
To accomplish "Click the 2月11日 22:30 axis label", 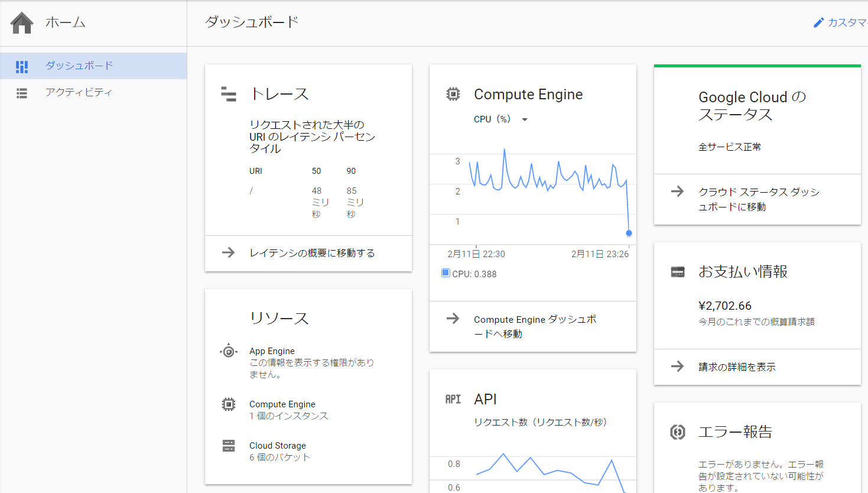I will pyautogui.click(x=476, y=254).
